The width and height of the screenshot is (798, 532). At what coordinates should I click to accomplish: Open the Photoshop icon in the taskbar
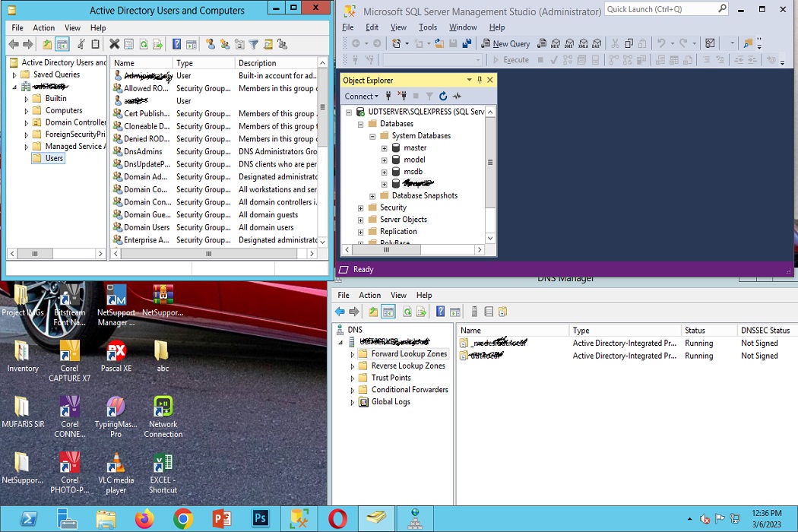(261, 518)
